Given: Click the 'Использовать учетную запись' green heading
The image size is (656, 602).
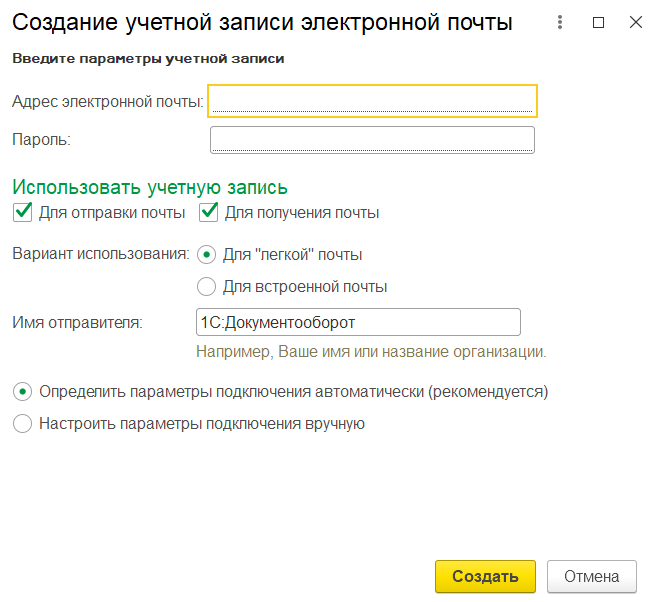Looking at the screenshot, I should click(x=150, y=187).
